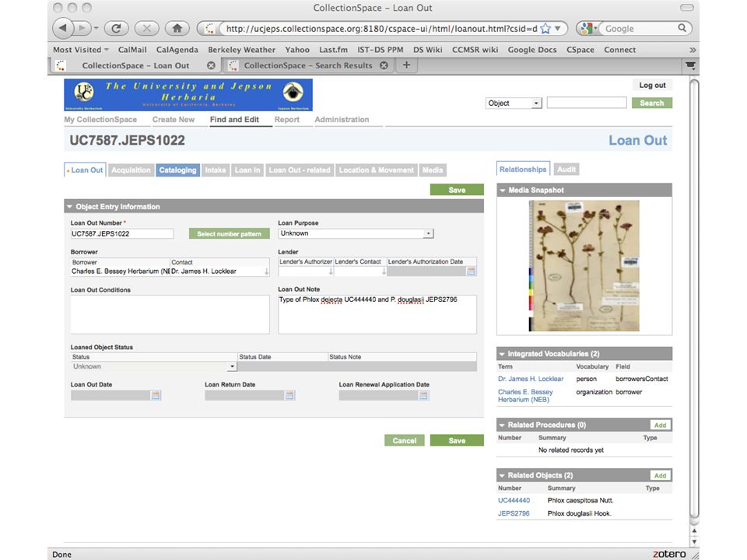Image resolution: width=747 pixels, height=560 pixels.
Task: Close the Loan Out browser tab
Action: click(x=211, y=65)
